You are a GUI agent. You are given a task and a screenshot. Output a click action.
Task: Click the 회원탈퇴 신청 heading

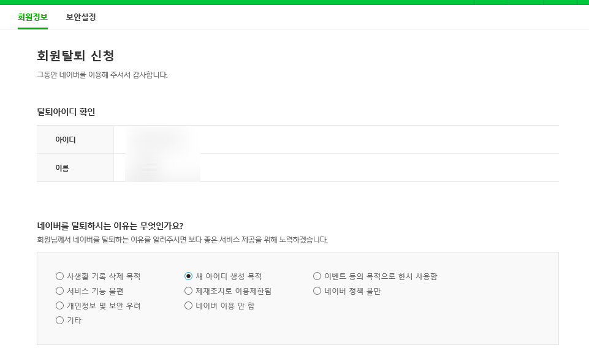[75, 56]
